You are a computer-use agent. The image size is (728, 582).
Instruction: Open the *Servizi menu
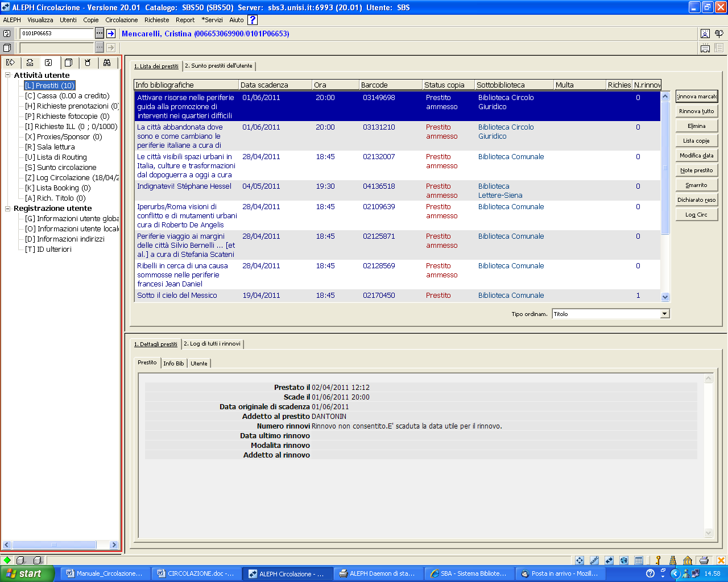click(x=212, y=20)
